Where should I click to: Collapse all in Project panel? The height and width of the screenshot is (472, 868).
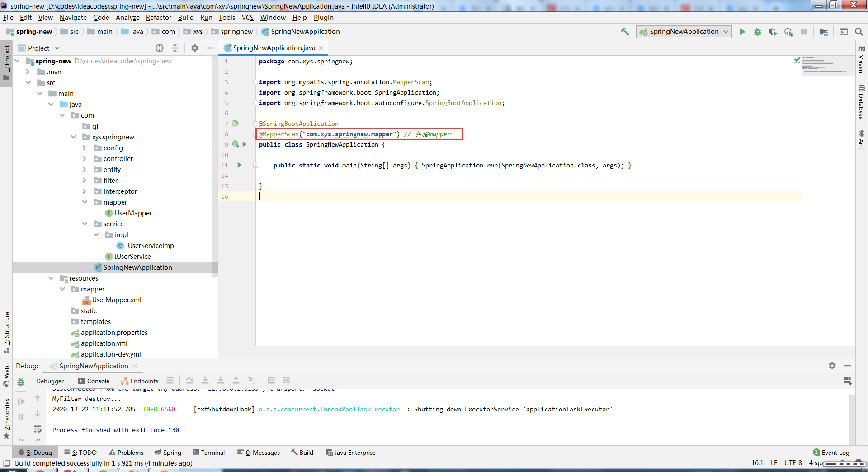click(175, 48)
